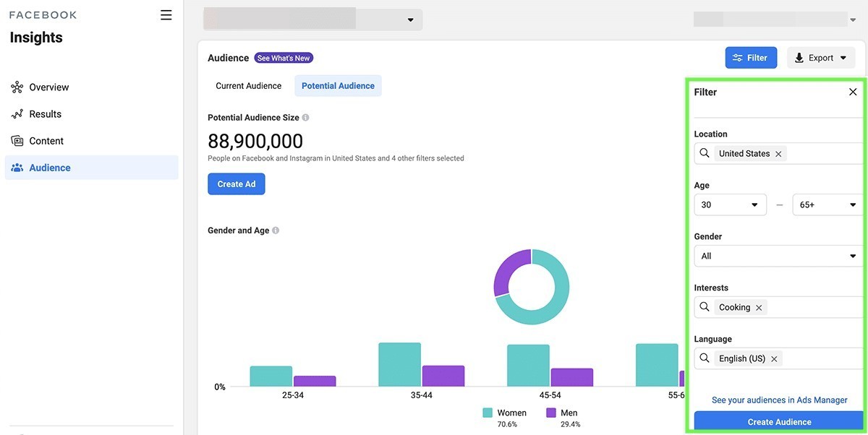Remove the English (US) language chip
The image size is (868, 435).
pos(774,359)
